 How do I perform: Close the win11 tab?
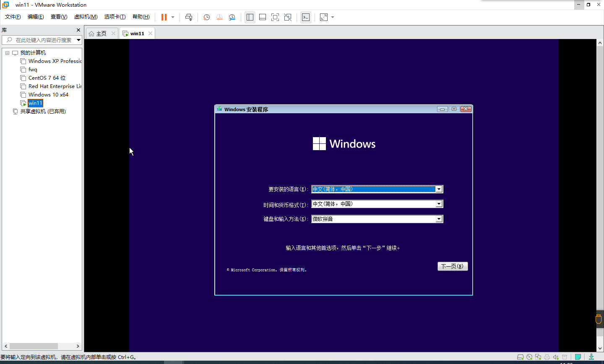tap(150, 34)
